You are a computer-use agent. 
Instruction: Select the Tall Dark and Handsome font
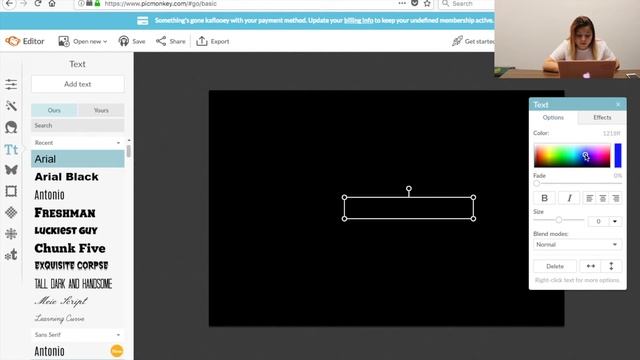tap(78, 283)
